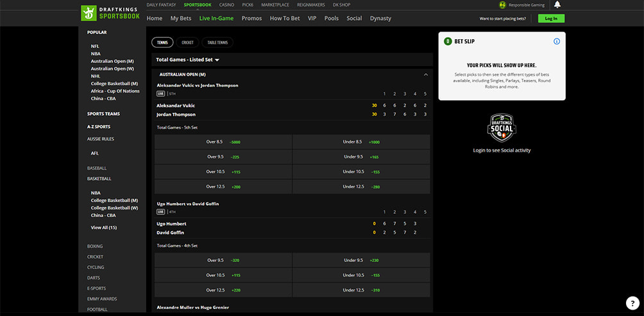
Task: Open Baseball sidebar category
Action: 96,168
